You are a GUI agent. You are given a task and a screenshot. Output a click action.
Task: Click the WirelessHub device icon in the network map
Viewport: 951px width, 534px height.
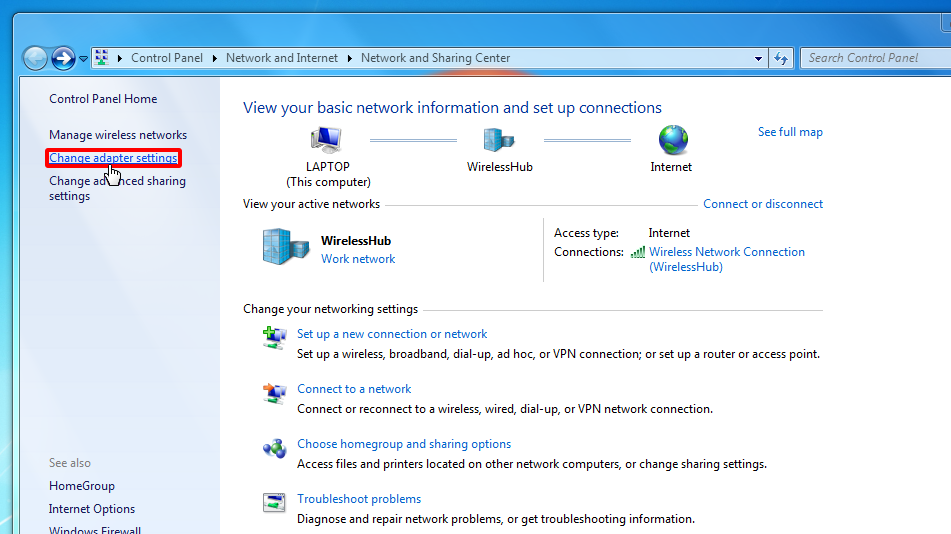tap(498, 140)
